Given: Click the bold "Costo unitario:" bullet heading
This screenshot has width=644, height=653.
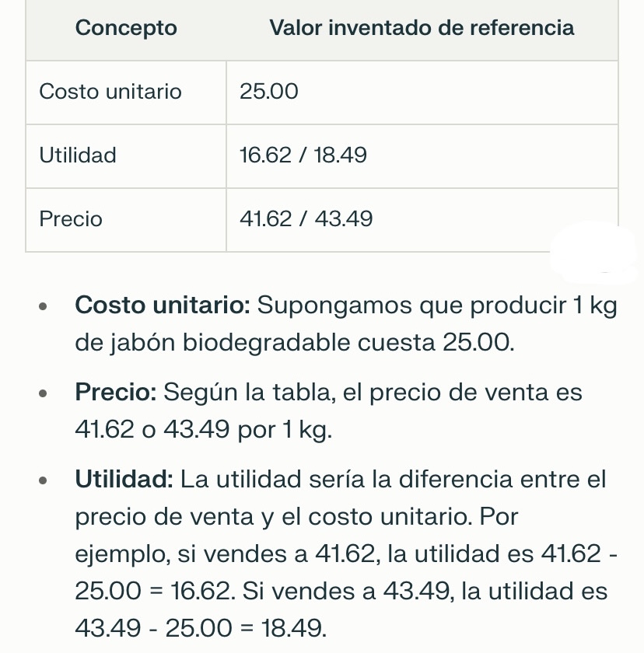Looking at the screenshot, I should tap(163, 305).
